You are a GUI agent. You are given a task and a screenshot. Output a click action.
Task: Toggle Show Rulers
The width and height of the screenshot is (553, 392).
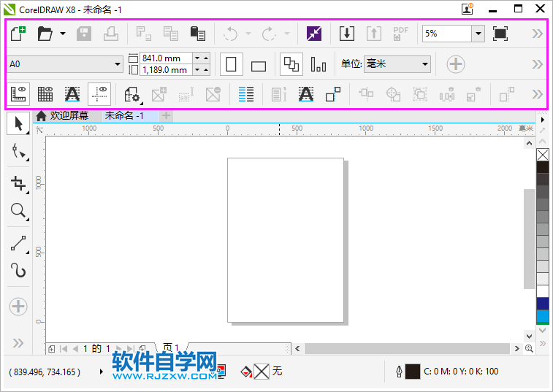tap(18, 94)
